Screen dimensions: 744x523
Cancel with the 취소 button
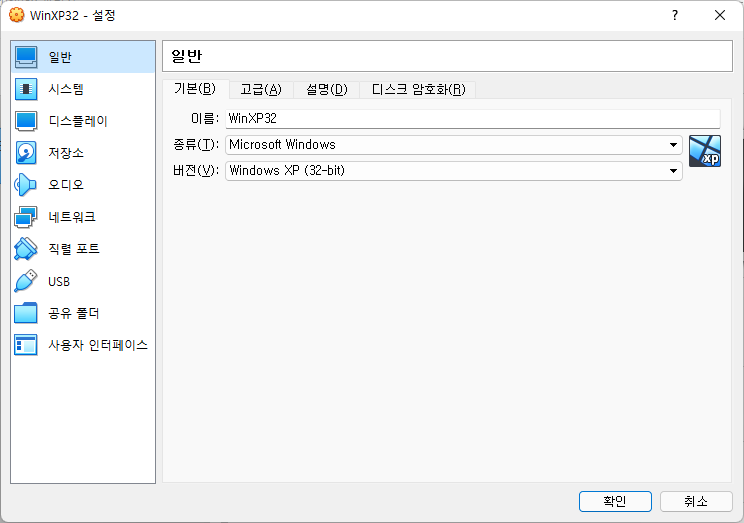click(696, 501)
